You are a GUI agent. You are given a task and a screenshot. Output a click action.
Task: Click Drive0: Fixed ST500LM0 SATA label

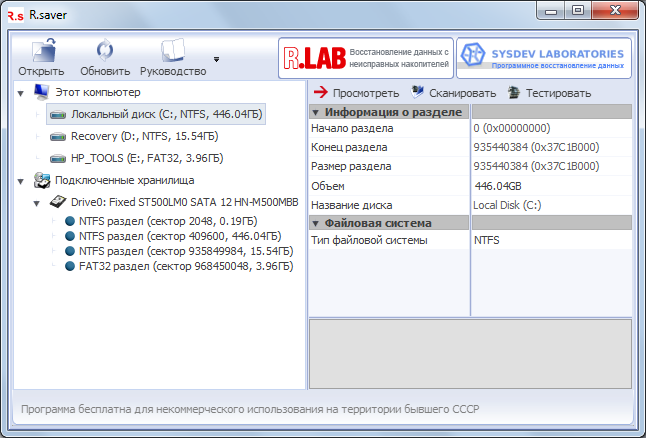(x=185, y=202)
